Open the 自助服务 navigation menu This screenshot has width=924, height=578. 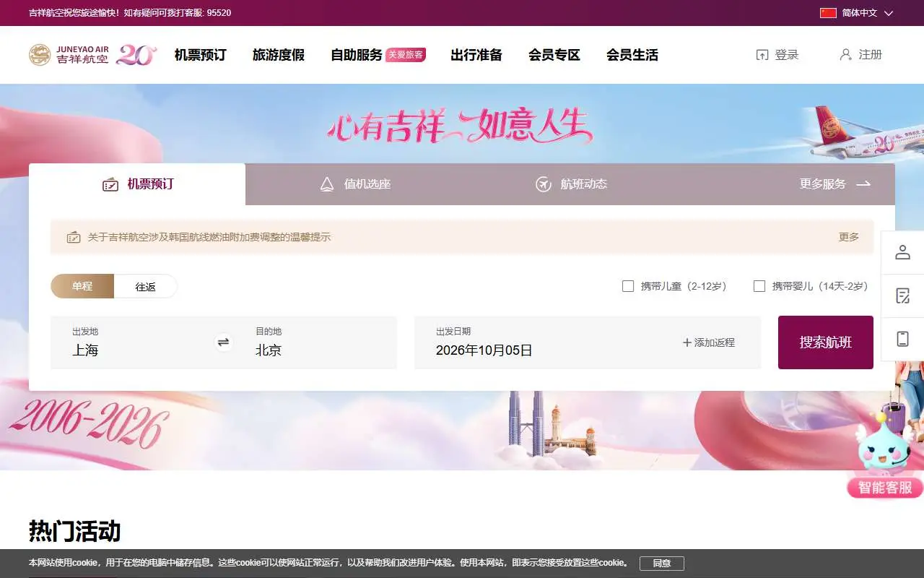tap(357, 55)
